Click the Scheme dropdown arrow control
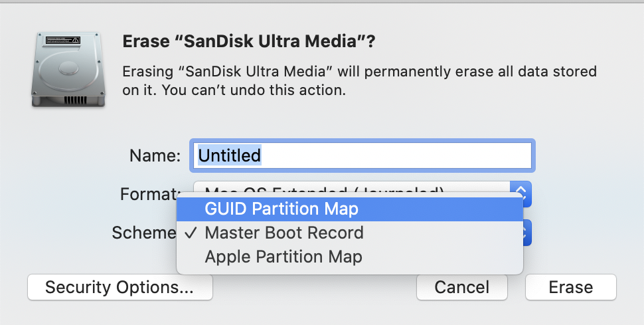 [526, 233]
